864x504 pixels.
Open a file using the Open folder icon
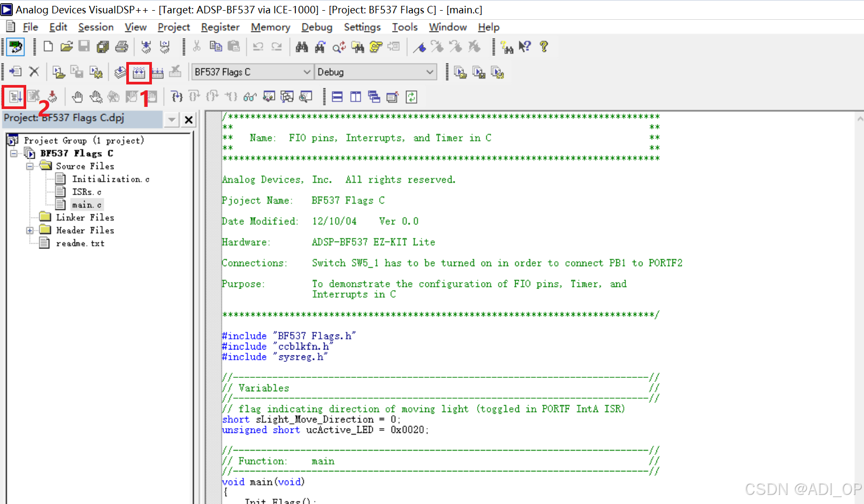(x=66, y=46)
